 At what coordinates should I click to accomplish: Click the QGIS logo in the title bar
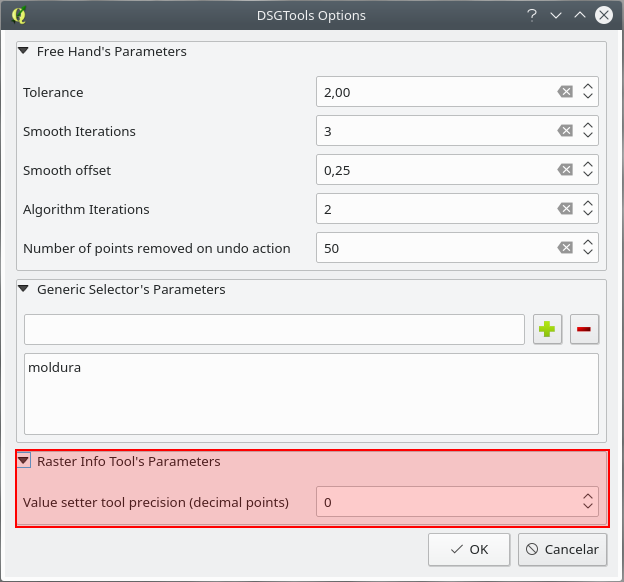click(x=19, y=16)
